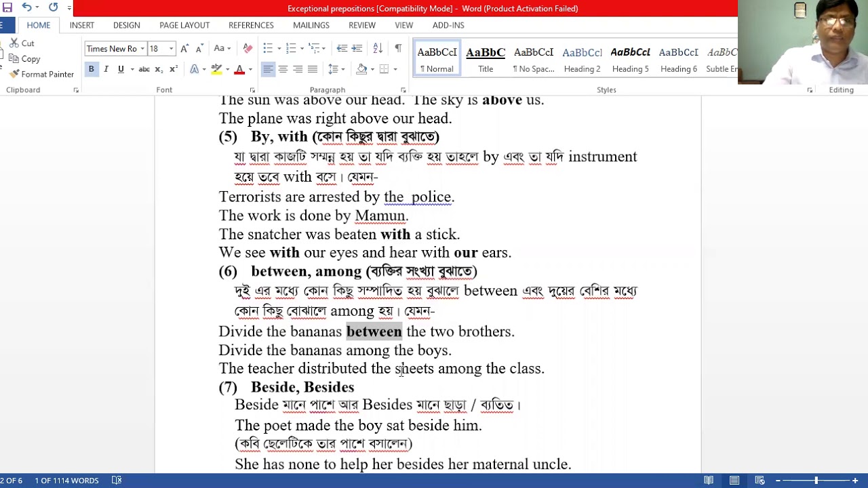Open underline style dropdown arrow

[x=132, y=69]
